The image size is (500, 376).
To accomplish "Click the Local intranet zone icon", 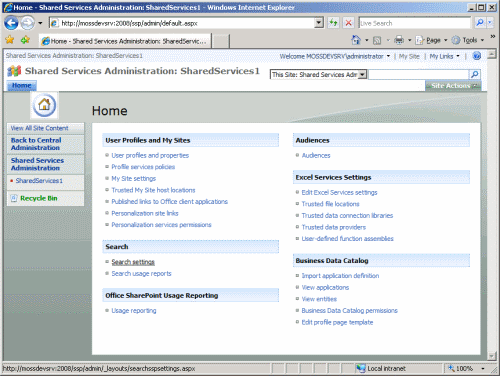I will [x=361, y=368].
